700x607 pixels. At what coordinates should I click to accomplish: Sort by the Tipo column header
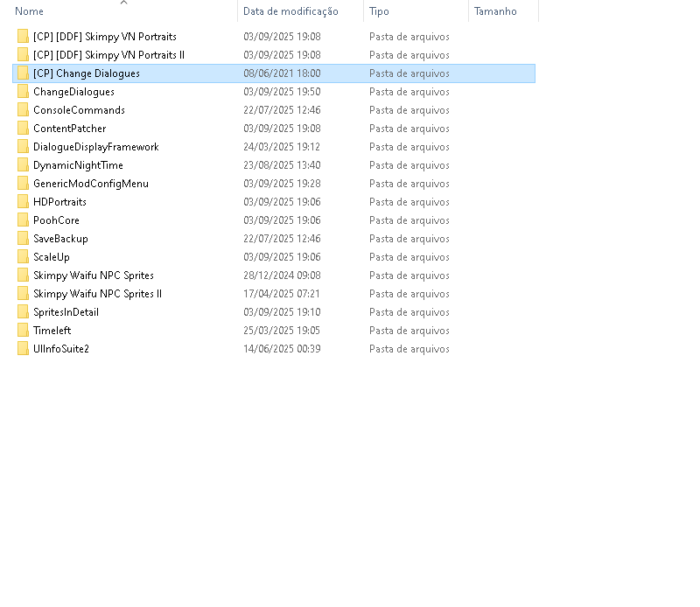[x=379, y=11]
